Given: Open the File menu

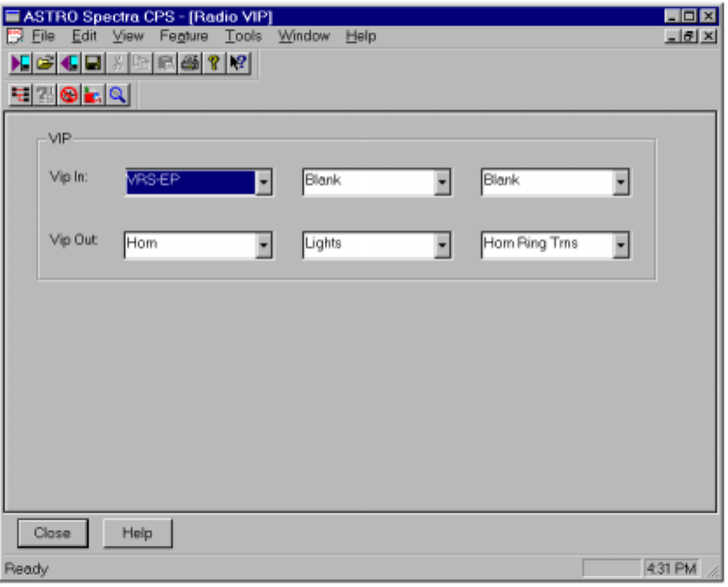Looking at the screenshot, I should [43, 36].
